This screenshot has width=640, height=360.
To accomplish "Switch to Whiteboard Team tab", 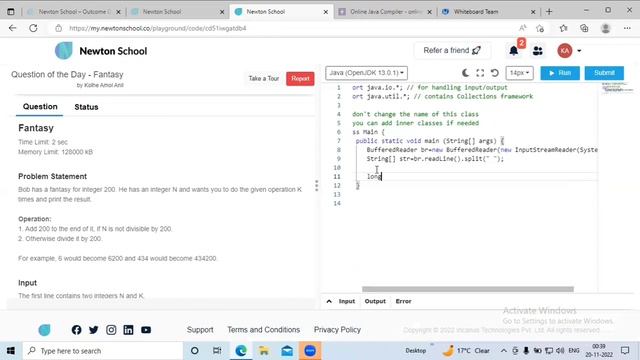I will (489, 12).
